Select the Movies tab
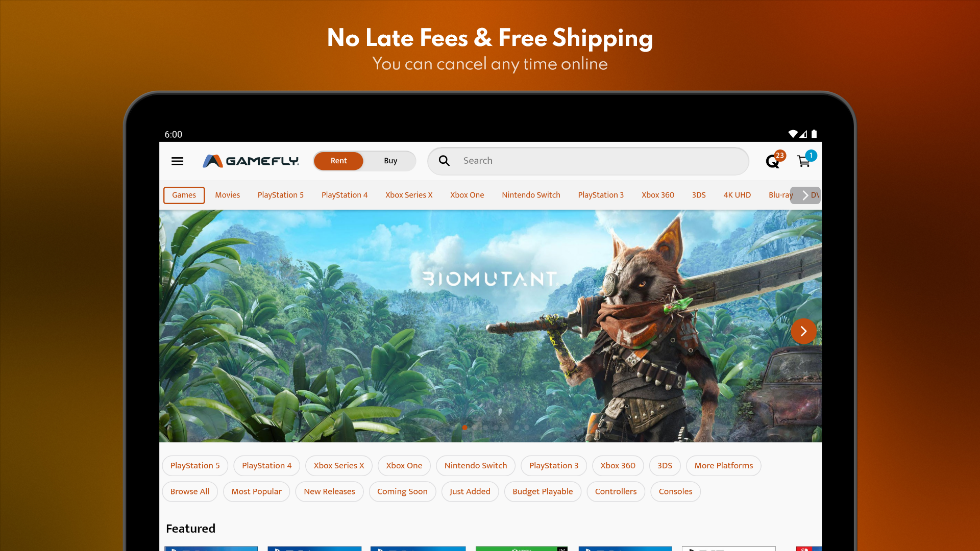The height and width of the screenshot is (551, 980). click(x=227, y=195)
